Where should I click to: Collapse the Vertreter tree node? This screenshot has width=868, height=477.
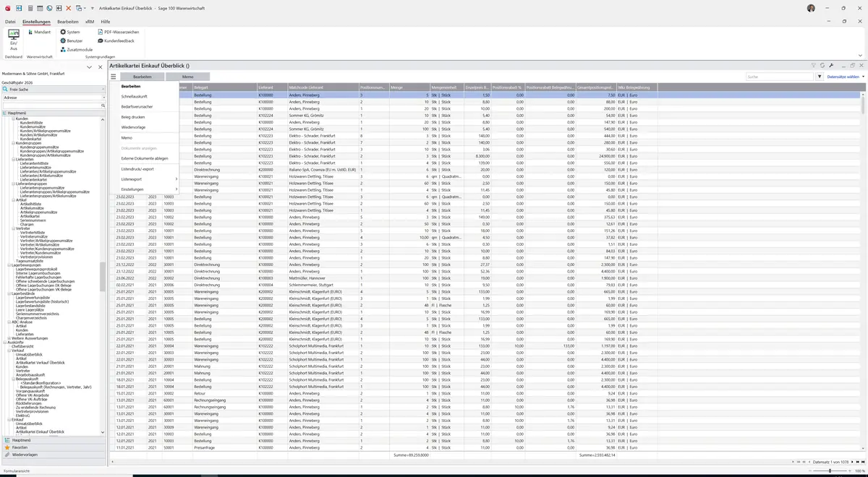13,228
